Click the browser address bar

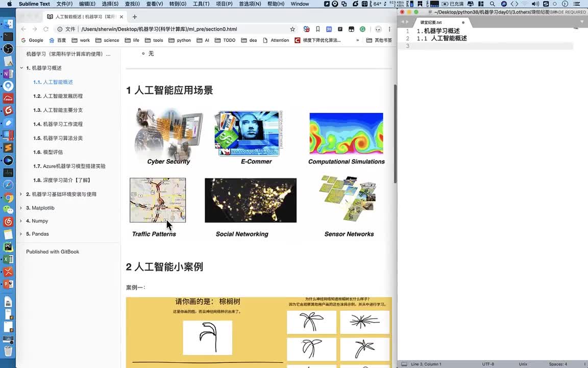pos(174,29)
